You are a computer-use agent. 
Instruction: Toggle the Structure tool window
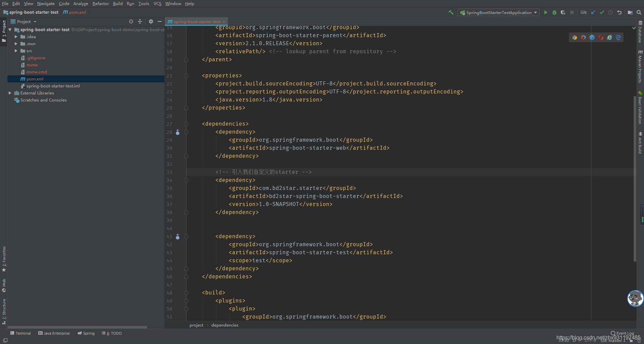[4, 312]
